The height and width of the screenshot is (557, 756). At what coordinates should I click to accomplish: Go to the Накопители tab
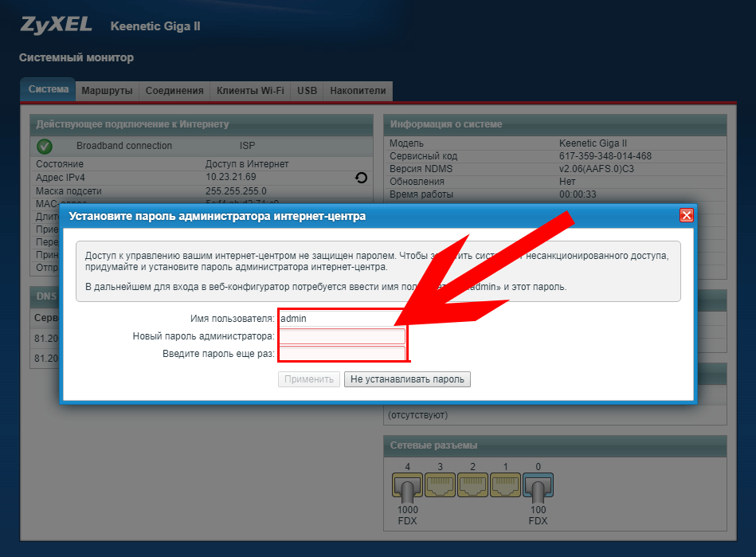point(358,91)
